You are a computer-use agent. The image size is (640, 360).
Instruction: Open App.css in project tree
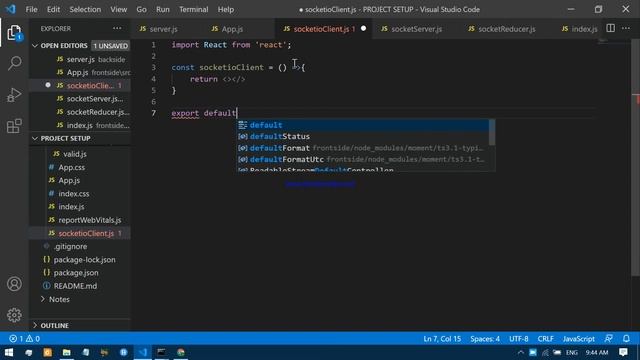click(80, 167)
